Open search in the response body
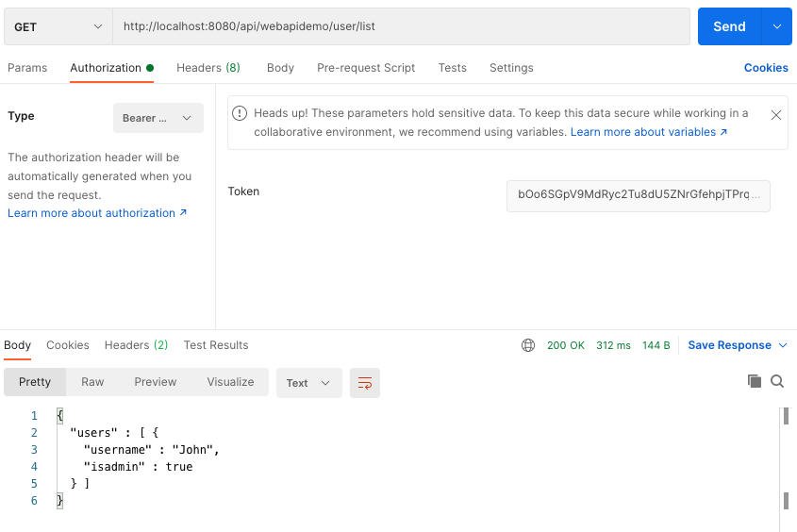 coord(777,381)
